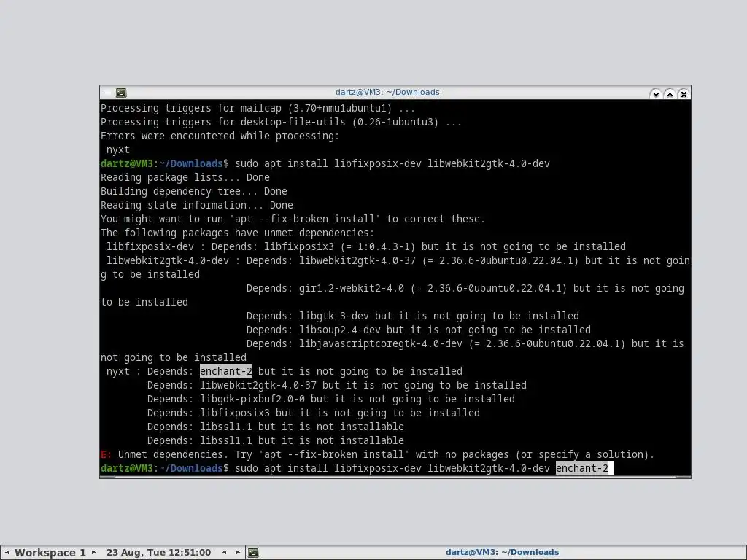Click the 'Depends: libsoup2.4-dev' line
The height and width of the screenshot is (560, 747).
pyautogui.click(x=418, y=330)
